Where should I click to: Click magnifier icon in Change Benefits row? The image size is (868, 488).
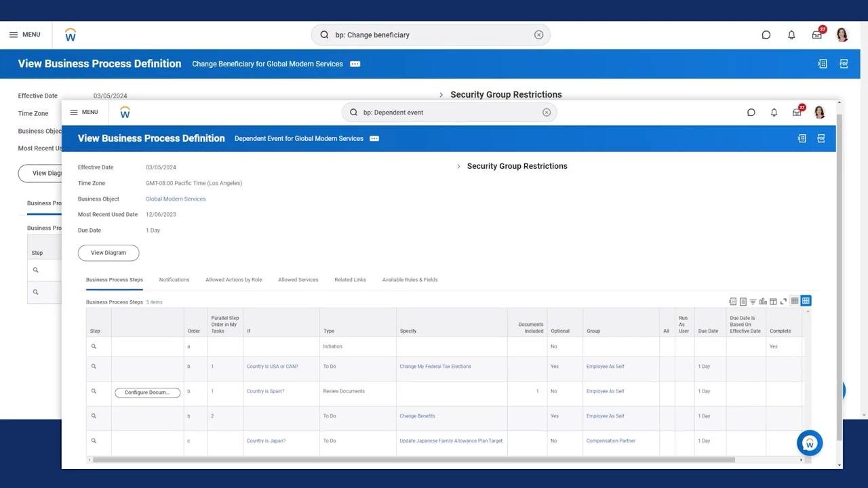(94, 416)
